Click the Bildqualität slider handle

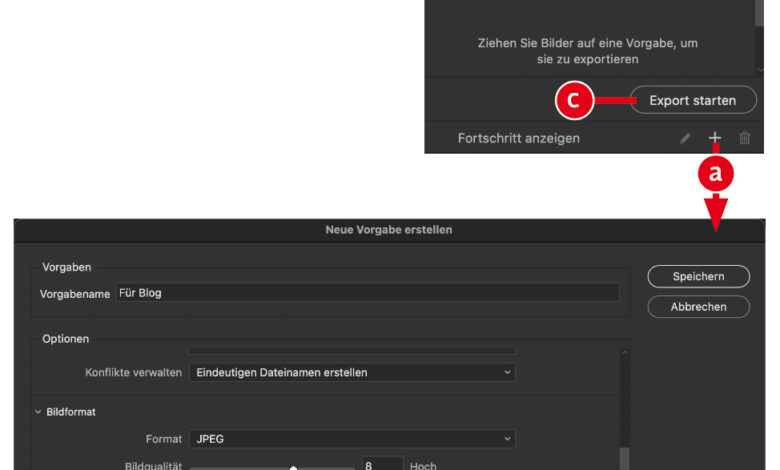pos(293,468)
